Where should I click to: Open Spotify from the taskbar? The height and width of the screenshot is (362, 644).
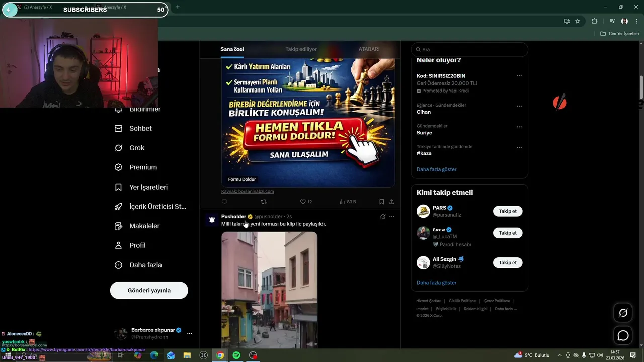pyautogui.click(x=236, y=355)
